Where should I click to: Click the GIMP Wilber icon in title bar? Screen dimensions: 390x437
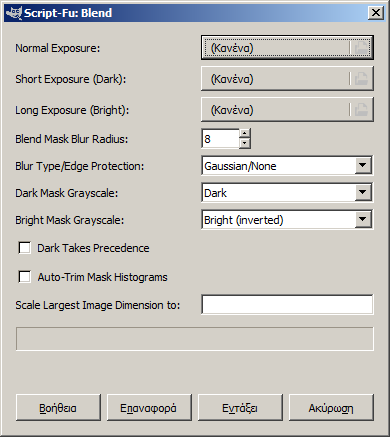pyautogui.click(x=14, y=13)
